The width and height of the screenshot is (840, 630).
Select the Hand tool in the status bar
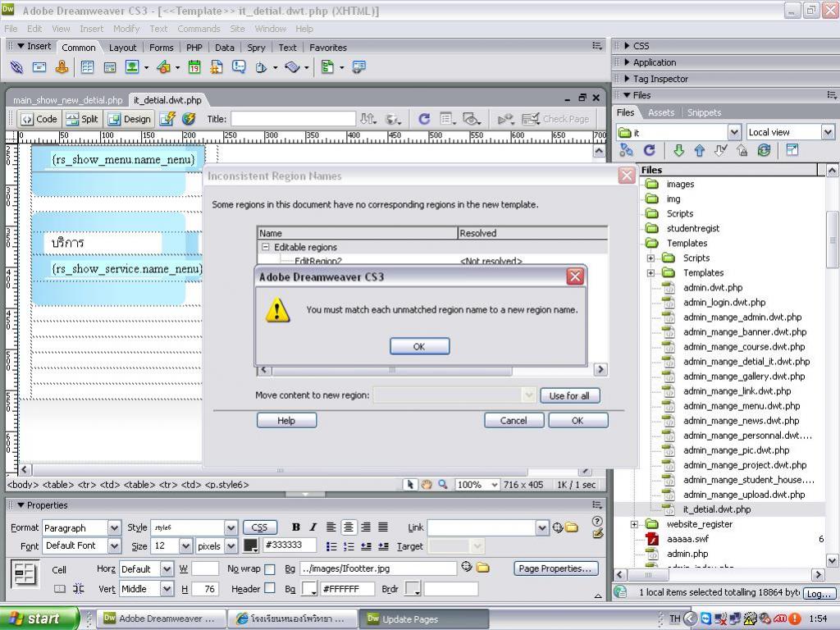click(x=427, y=485)
